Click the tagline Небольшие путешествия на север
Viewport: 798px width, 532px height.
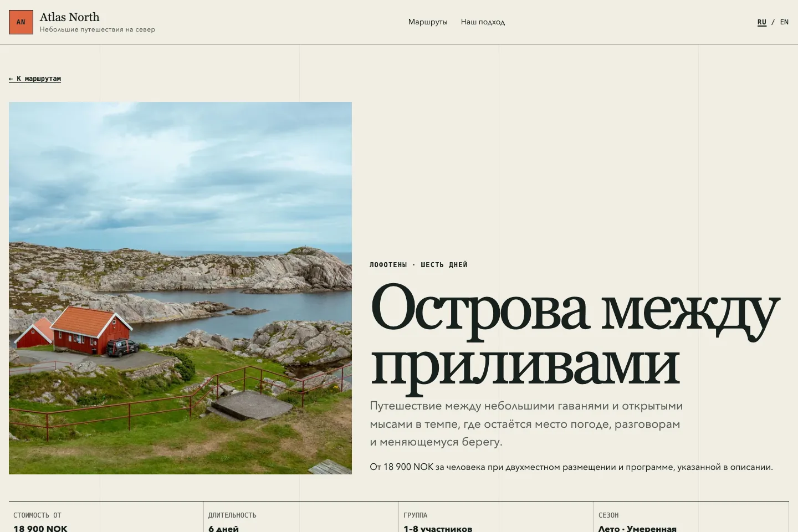(98, 29)
